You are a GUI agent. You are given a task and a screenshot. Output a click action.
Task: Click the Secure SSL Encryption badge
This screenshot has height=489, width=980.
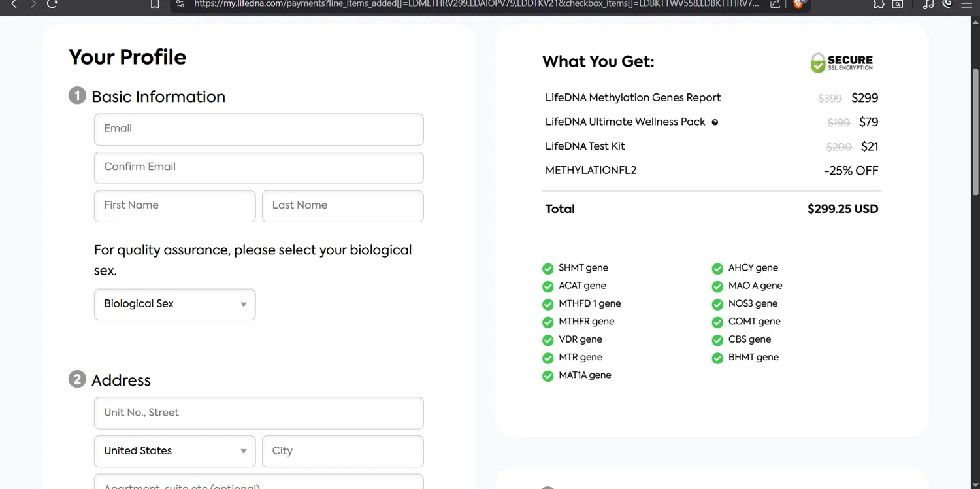pyautogui.click(x=841, y=63)
